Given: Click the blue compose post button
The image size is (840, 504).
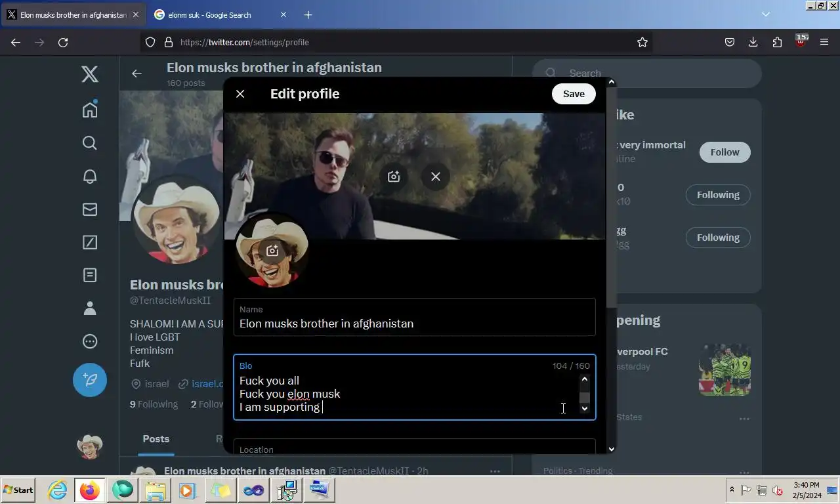Looking at the screenshot, I should coord(90,380).
